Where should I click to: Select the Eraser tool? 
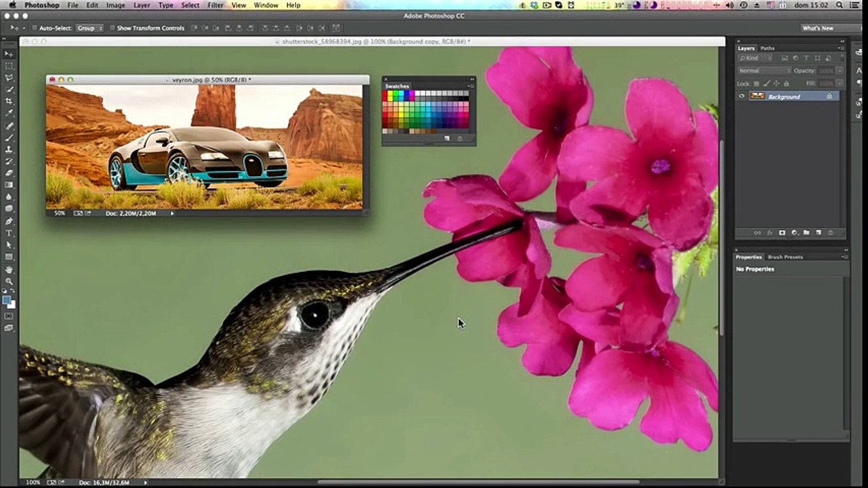coord(9,174)
